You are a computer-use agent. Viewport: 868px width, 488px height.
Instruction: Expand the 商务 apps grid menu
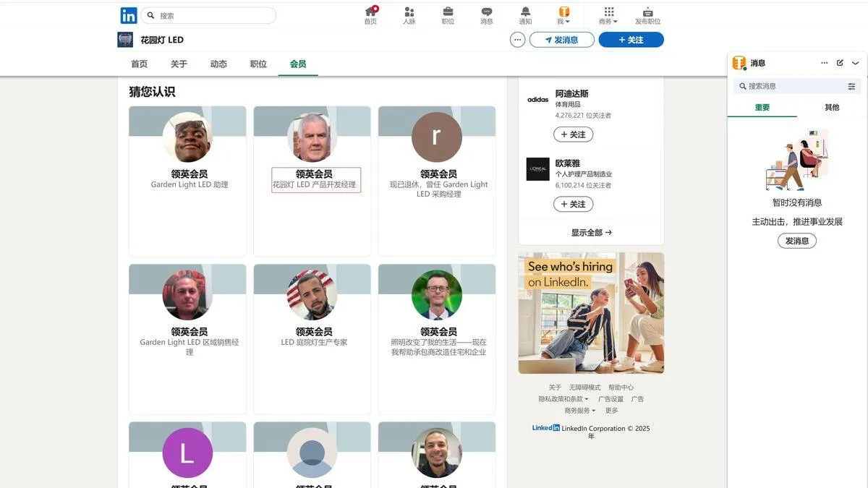608,15
